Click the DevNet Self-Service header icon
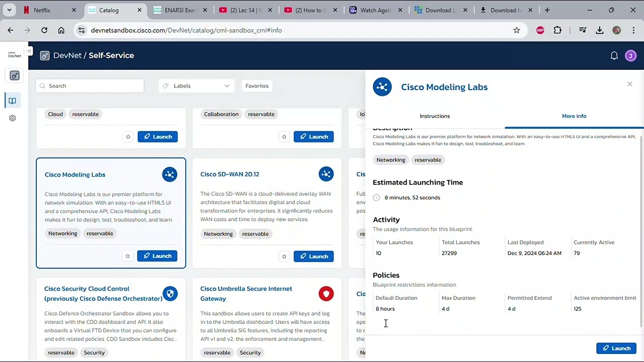Image resolution: width=644 pixels, height=362 pixels. coord(45,56)
